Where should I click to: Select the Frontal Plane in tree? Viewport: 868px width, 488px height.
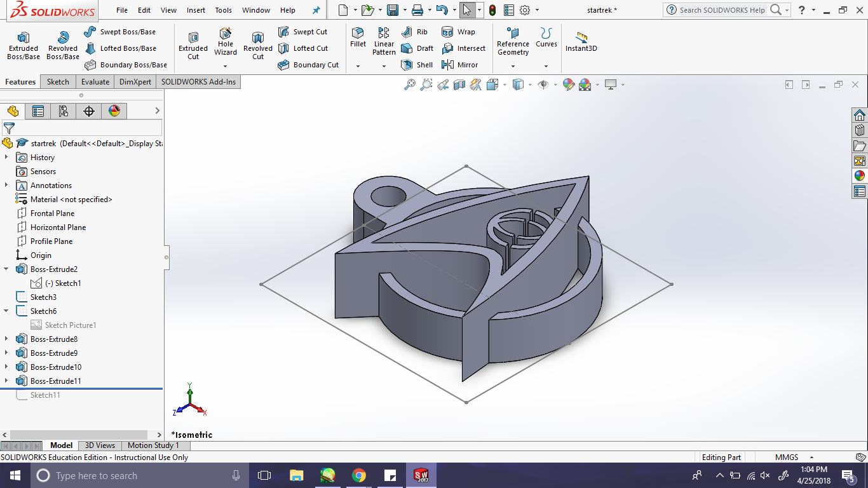(x=52, y=213)
